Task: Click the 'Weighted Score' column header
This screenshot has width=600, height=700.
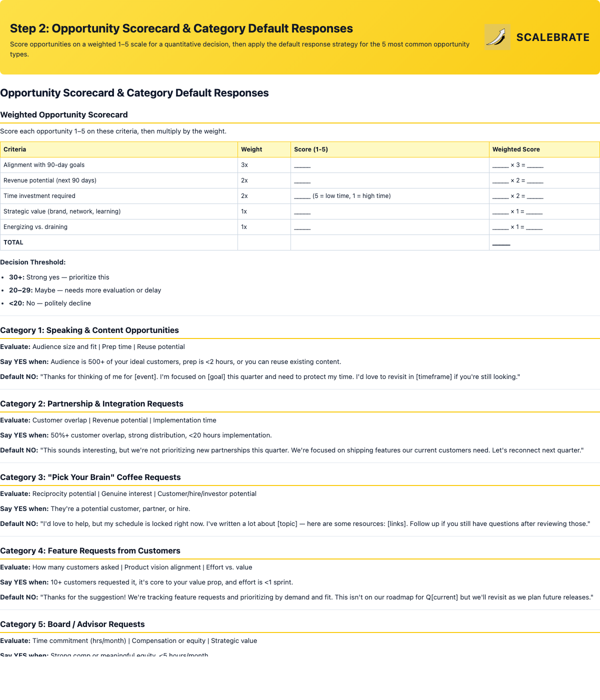Action: pos(544,149)
